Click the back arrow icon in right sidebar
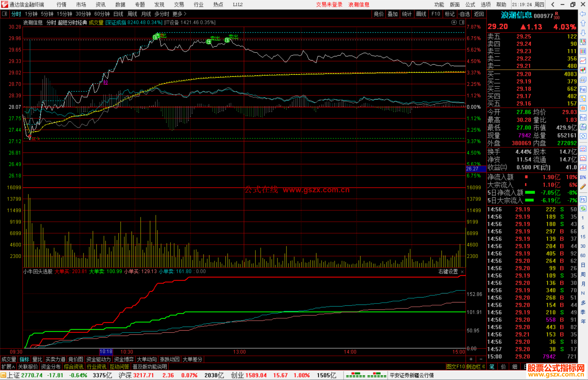Viewport: 588px width, 380px height. click(x=583, y=14)
